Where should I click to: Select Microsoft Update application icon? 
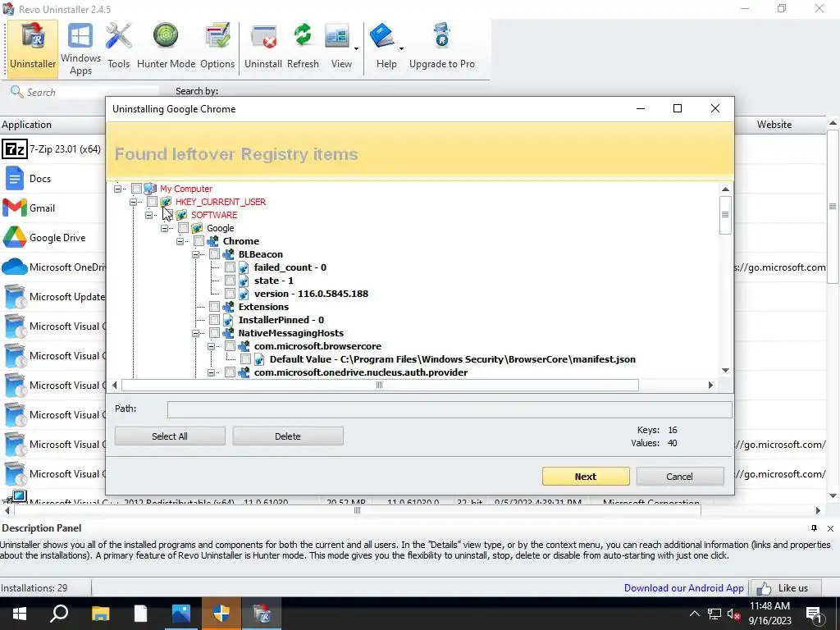coord(15,296)
